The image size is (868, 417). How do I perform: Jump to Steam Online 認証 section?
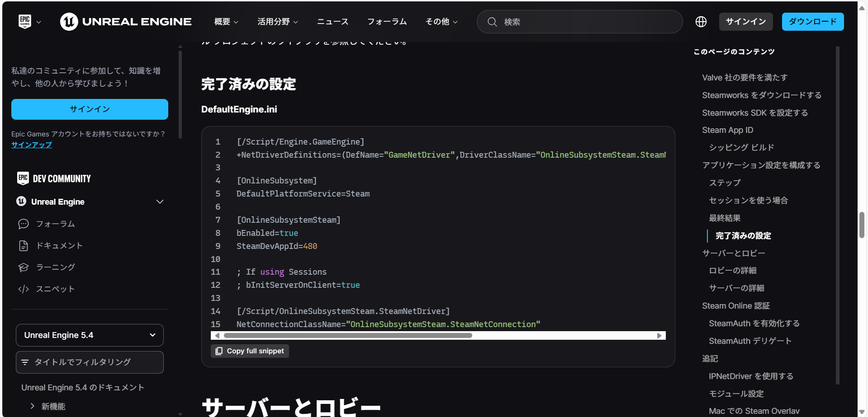click(x=736, y=306)
